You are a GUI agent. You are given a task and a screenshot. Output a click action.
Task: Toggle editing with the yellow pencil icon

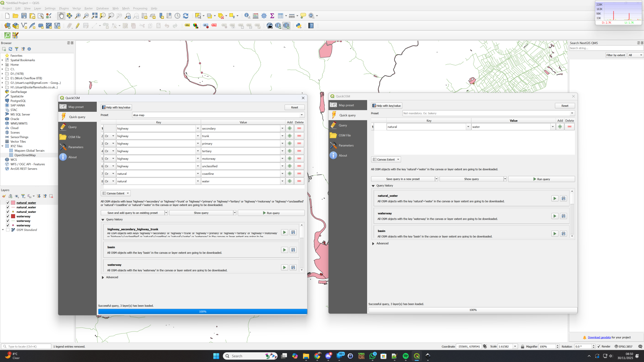[x=77, y=26]
